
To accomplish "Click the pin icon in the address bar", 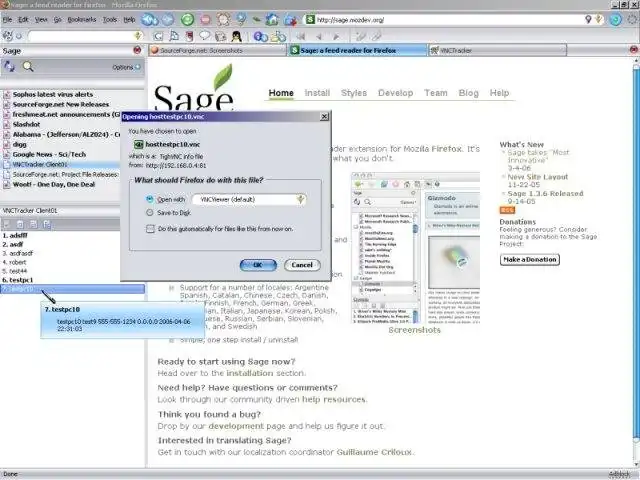I will click(x=588, y=19).
